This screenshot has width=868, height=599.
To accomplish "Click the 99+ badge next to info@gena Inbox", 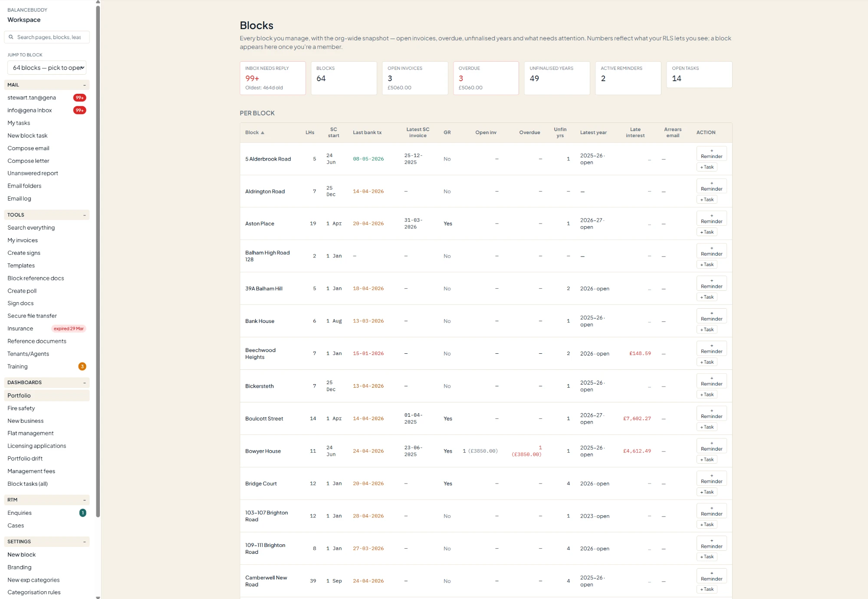I will [x=79, y=110].
